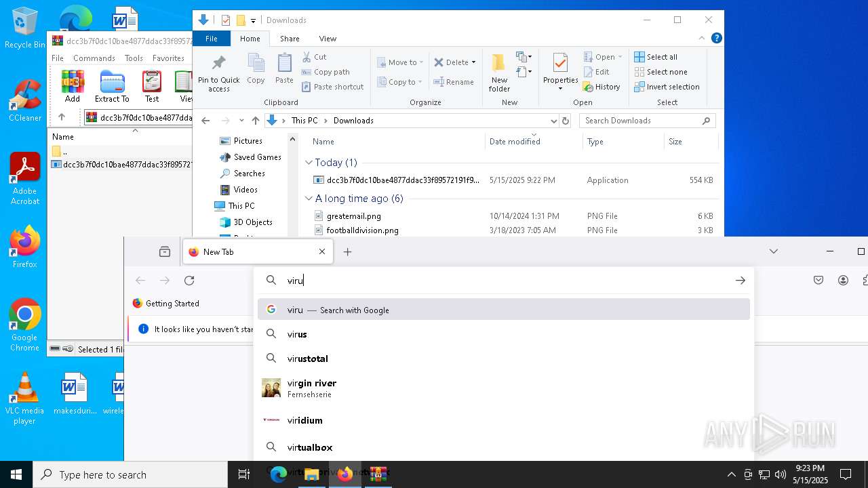Open CCleaner desktop shortcut

(24, 101)
